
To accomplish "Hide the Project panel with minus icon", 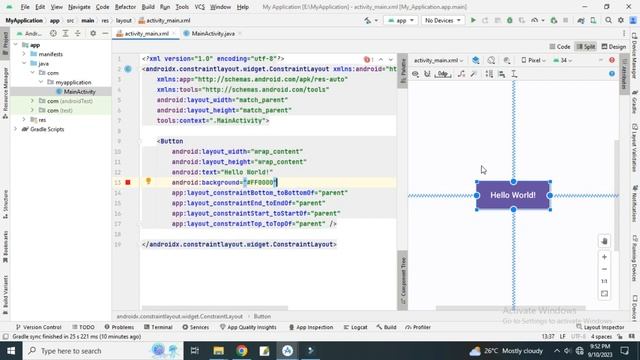I will pyautogui.click(x=105, y=33).
